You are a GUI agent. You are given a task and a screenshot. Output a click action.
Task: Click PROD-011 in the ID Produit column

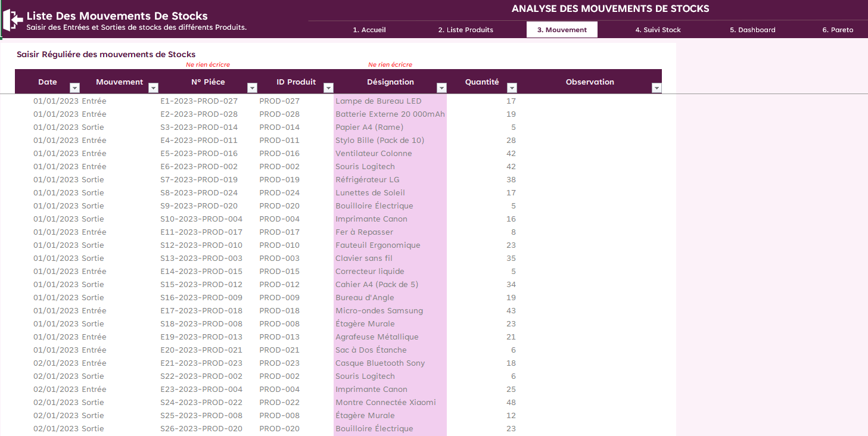279,141
